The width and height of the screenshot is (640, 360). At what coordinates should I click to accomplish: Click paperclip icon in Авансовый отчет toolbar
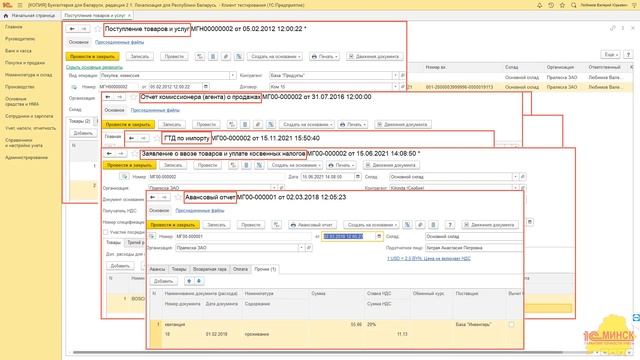coord(420,224)
